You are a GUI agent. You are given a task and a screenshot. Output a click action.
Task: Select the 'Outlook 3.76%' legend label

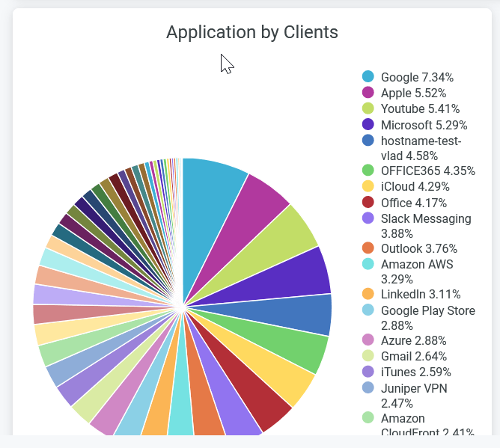click(419, 249)
